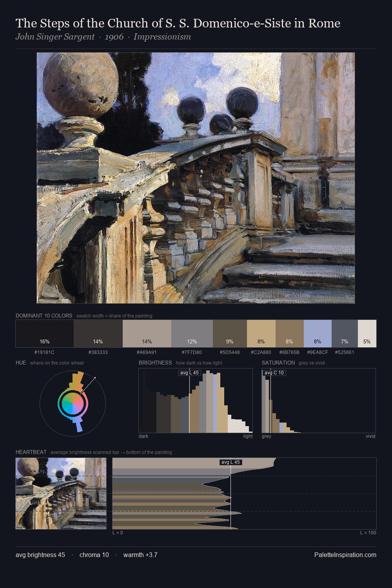Pick the warm grey #A69A91 swatch

(x=147, y=334)
